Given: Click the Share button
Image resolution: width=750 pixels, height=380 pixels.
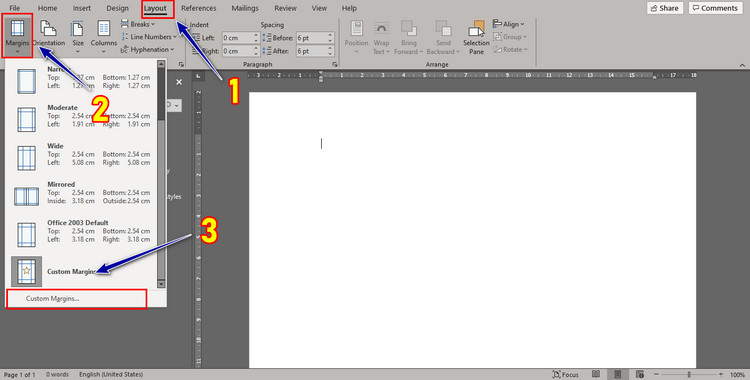Looking at the screenshot, I should [665, 8].
